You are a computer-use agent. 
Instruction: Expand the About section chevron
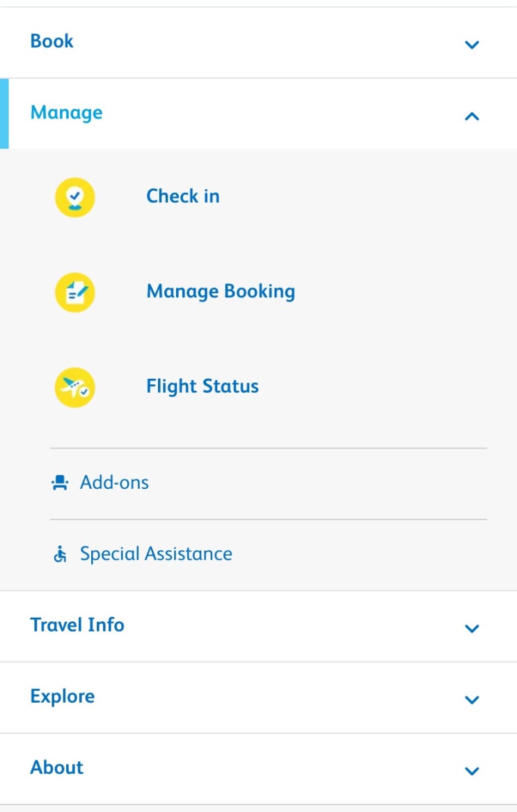pyautogui.click(x=472, y=770)
